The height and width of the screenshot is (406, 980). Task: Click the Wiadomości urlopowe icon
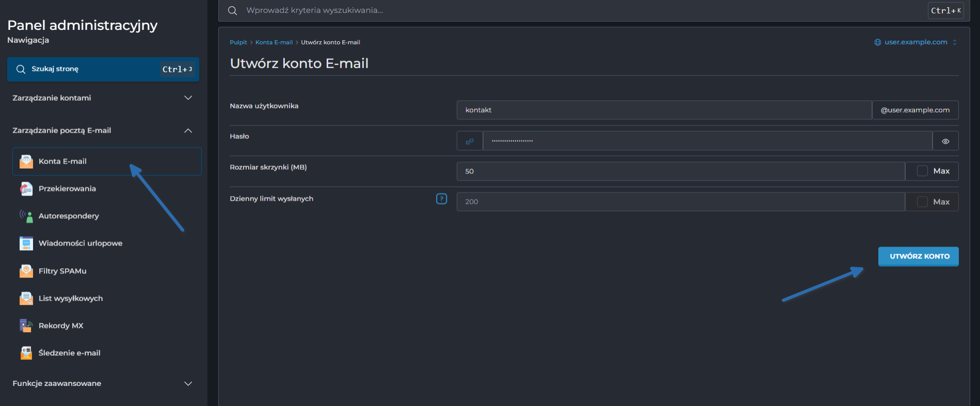26,243
